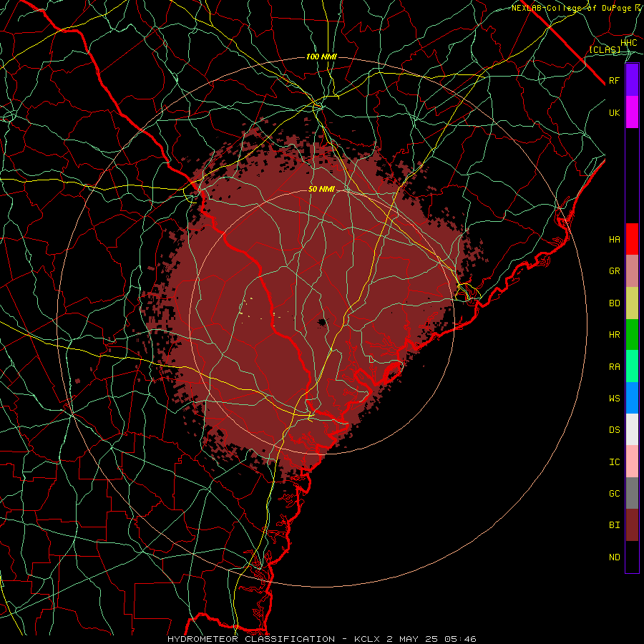644x644 pixels.
Task: Click the 05:46 timestamp
Action: (x=459, y=639)
